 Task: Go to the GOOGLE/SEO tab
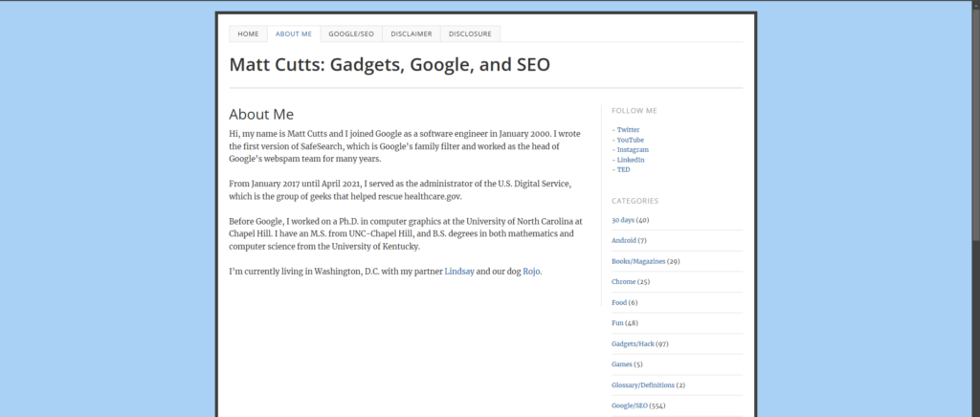click(x=351, y=33)
